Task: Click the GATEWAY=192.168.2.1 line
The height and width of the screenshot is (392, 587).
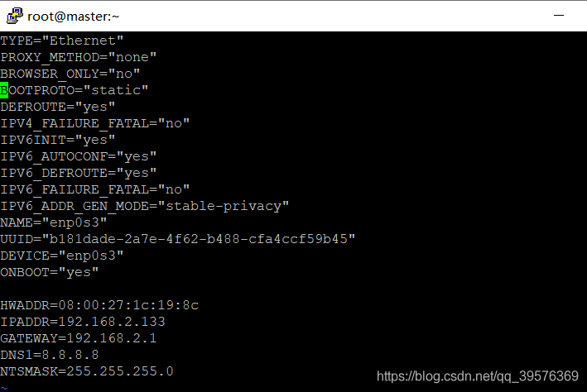Action: coord(79,337)
